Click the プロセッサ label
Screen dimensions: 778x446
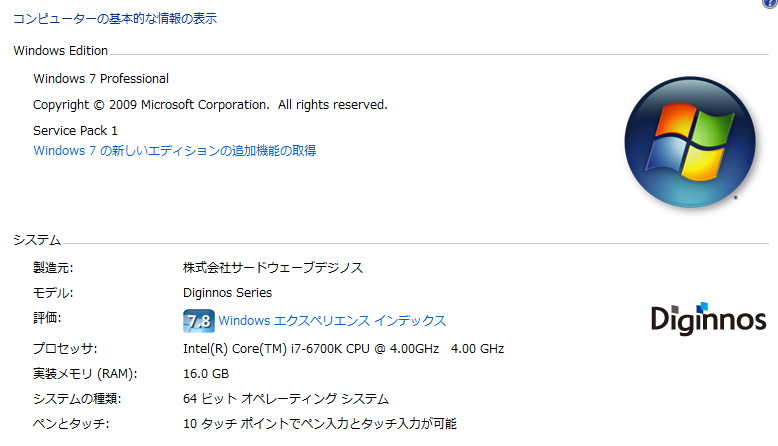point(65,349)
